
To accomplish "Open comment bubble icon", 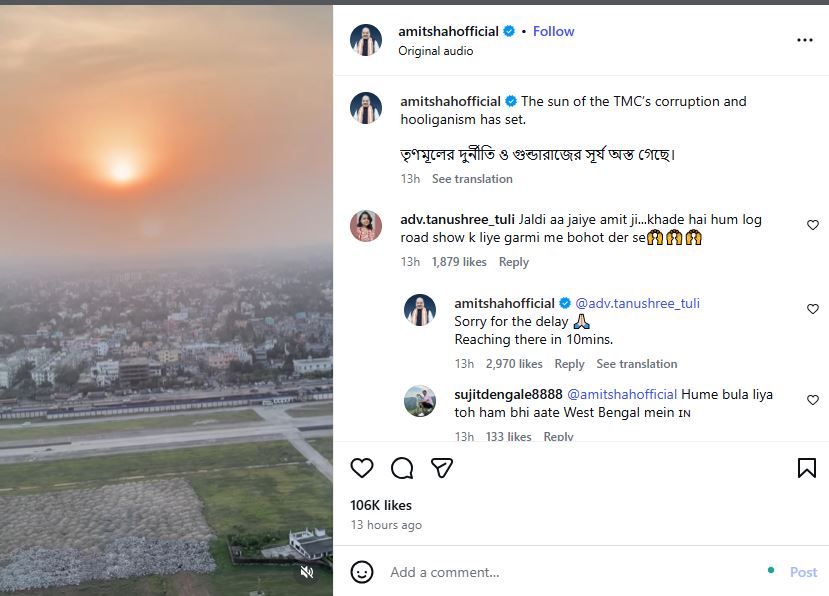I will 402,468.
